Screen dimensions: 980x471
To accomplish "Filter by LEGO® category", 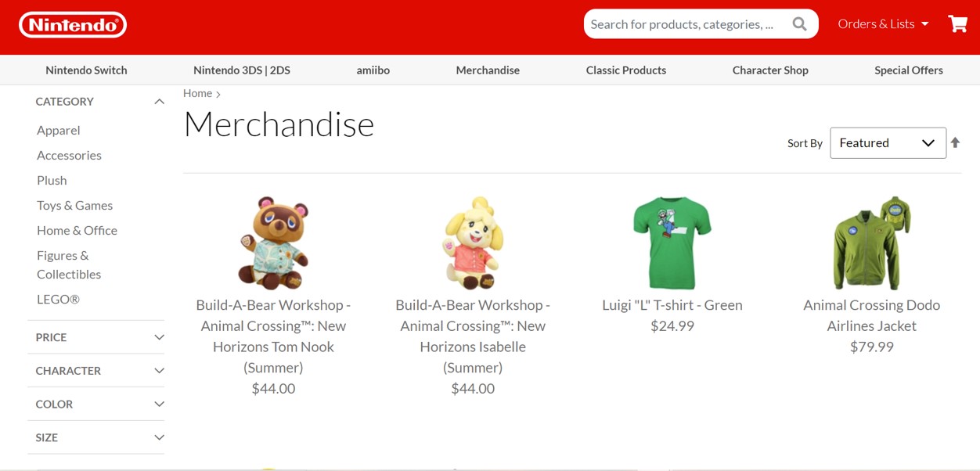I will click(x=58, y=299).
